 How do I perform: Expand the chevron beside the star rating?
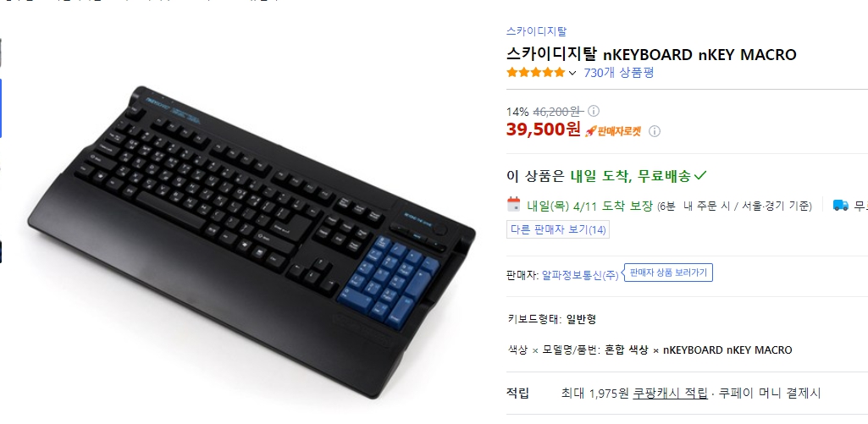click(x=572, y=73)
